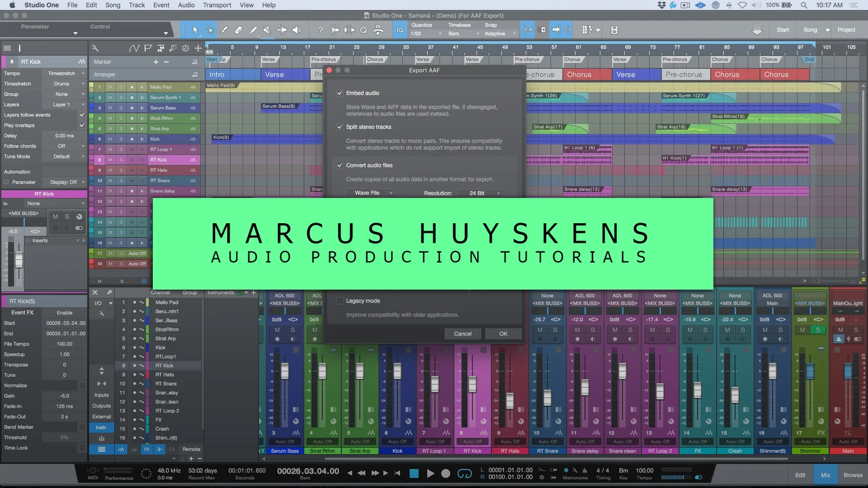
Task: Toggle the Loop button in transport
Action: coord(465,473)
